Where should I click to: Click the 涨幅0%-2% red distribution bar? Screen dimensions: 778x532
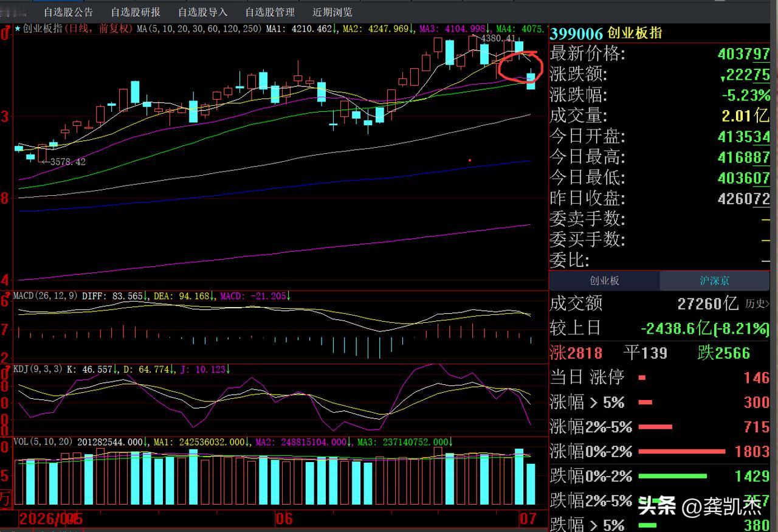point(682,452)
